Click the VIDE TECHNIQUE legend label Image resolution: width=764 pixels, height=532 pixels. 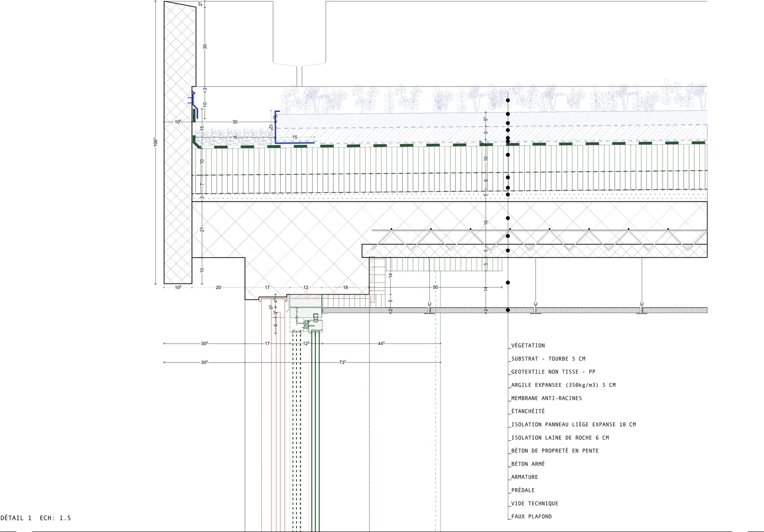click(535, 503)
